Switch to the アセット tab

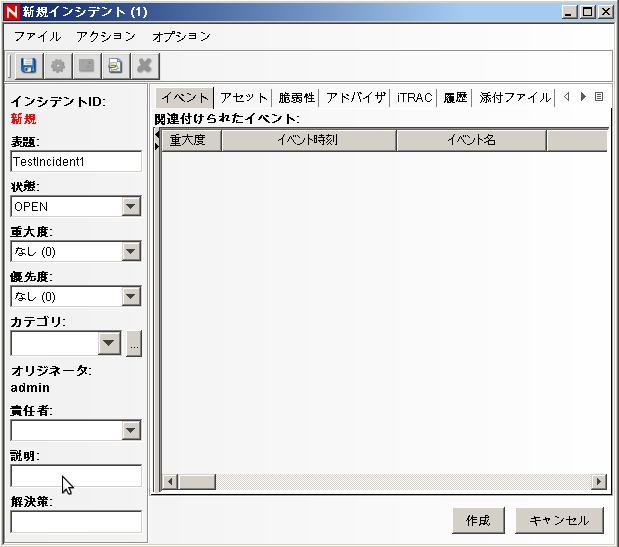pyautogui.click(x=244, y=97)
